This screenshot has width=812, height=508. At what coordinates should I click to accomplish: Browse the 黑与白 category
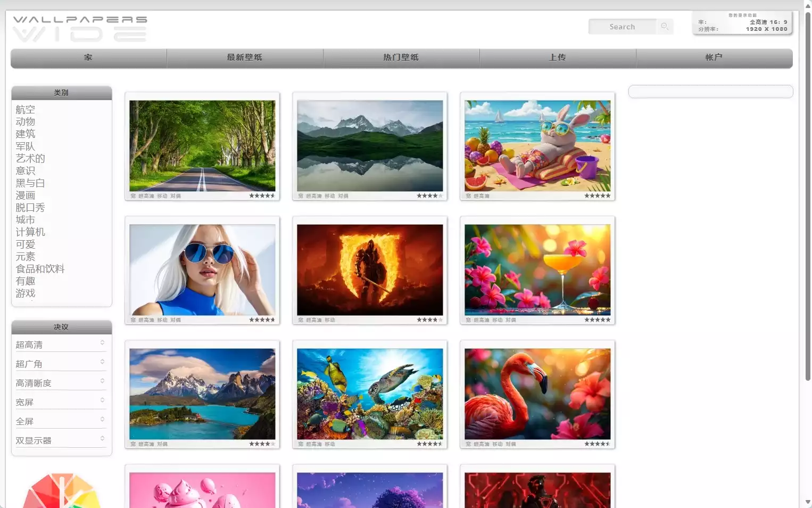[30, 183]
